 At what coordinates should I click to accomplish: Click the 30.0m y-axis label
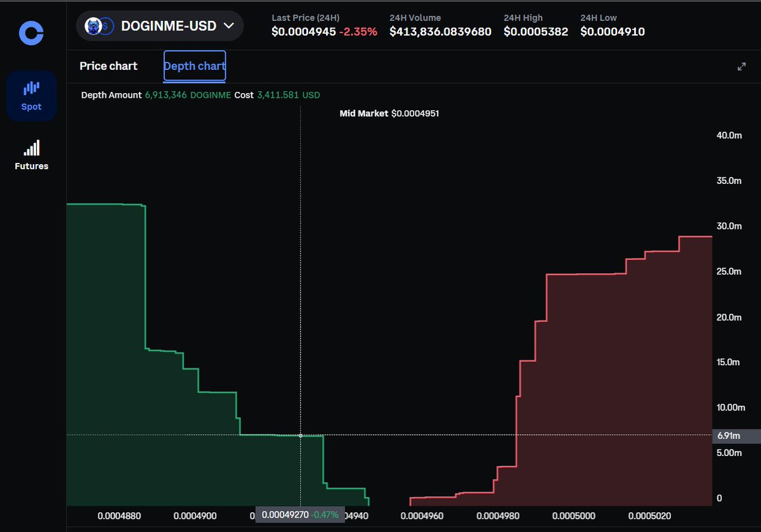tap(728, 226)
